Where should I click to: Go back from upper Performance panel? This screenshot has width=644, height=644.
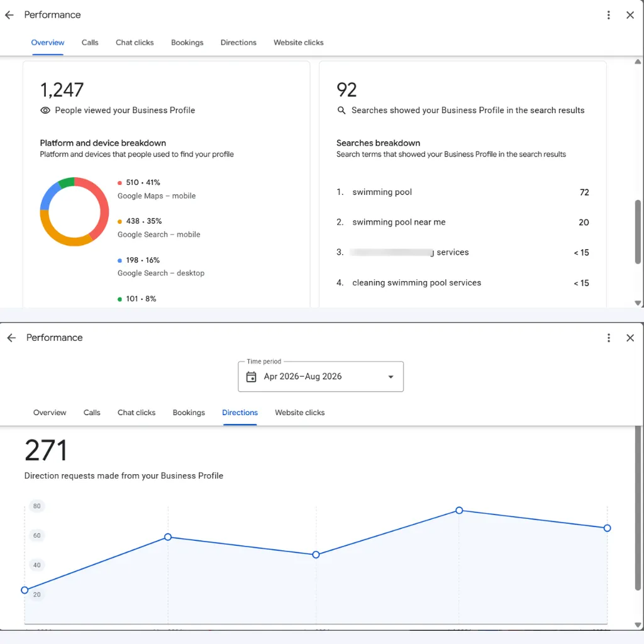coord(9,15)
